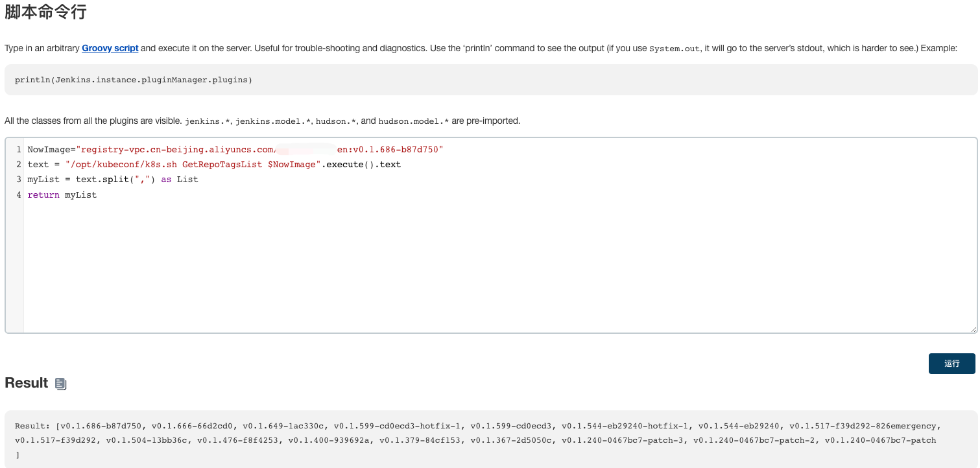Viewport: 980px width, 468px height.
Task: Click the Result section heading
Action: click(27, 383)
